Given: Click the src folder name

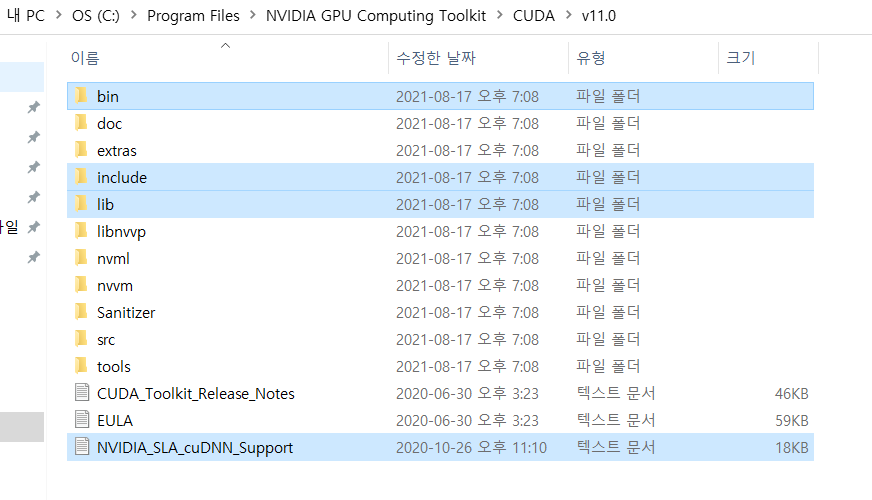Looking at the screenshot, I should pyautogui.click(x=106, y=340).
